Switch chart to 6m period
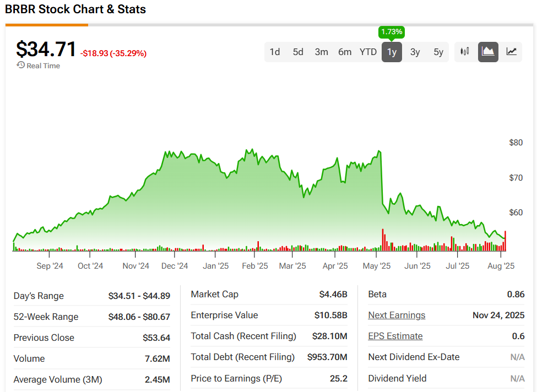This screenshot has width=537, height=392. click(345, 52)
